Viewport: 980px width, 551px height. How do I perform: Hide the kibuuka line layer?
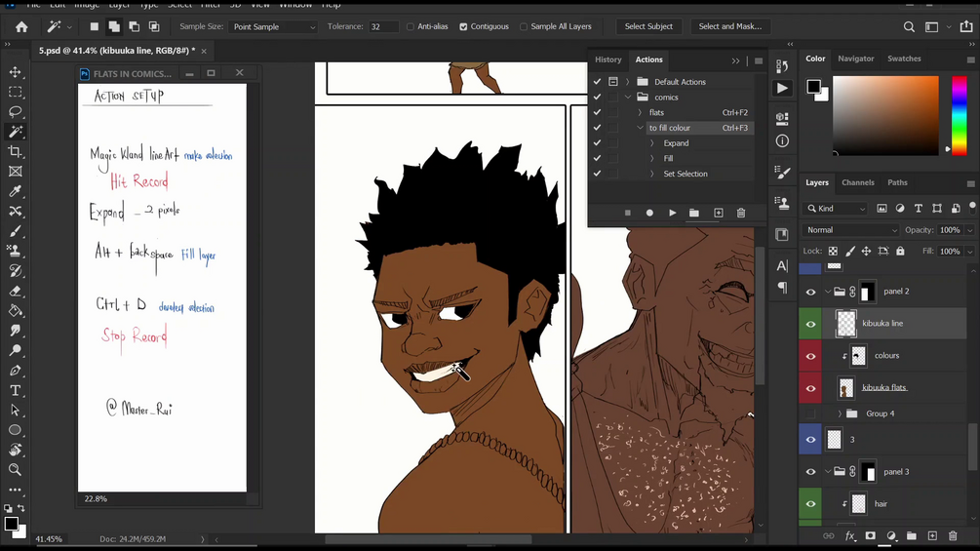tap(810, 324)
